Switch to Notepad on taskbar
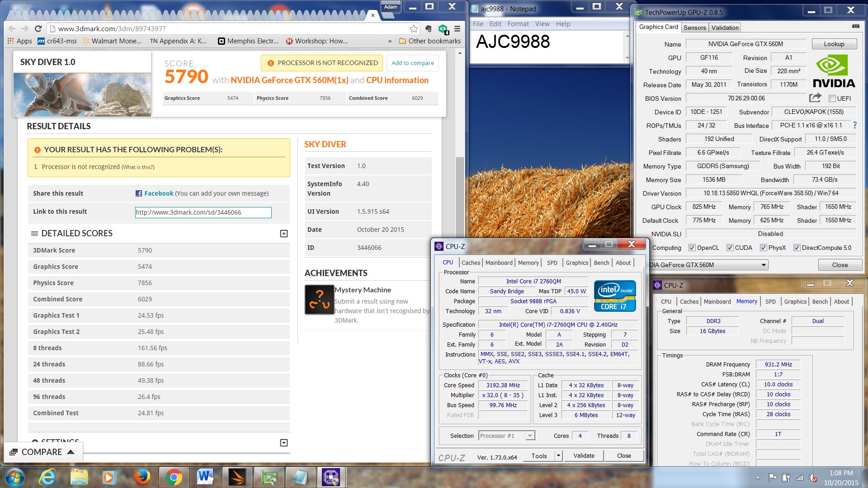 tap(300, 477)
